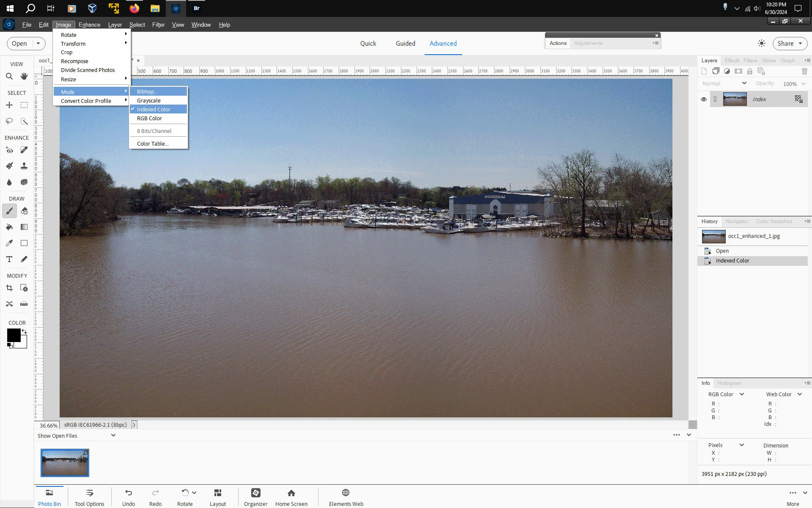Image resolution: width=812 pixels, height=508 pixels.
Task: Select the Paint Bucket tool
Action: pos(9,227)
